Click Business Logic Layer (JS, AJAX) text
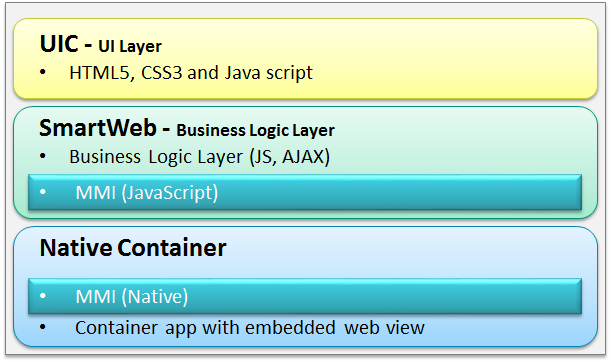 200,157
